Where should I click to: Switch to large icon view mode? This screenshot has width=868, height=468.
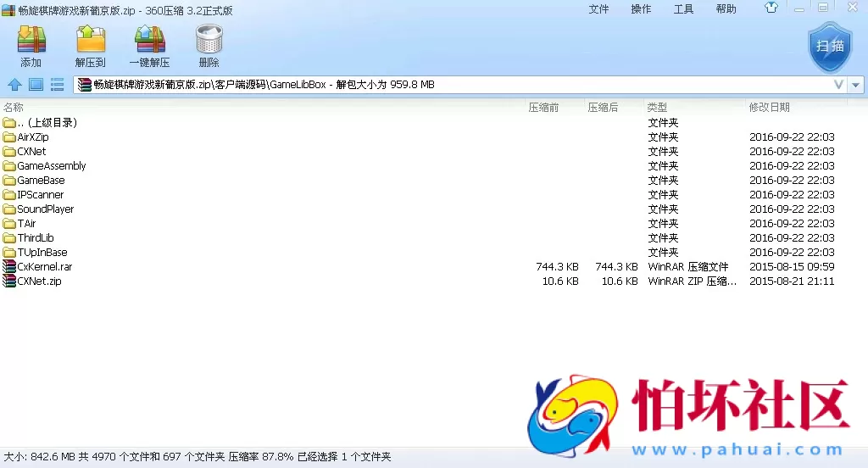(36, 85)
